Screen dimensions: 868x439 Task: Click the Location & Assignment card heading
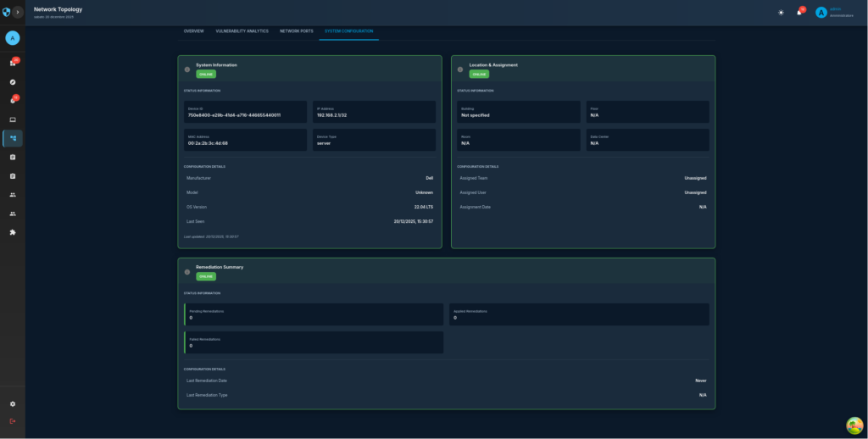tap(494, 64)
